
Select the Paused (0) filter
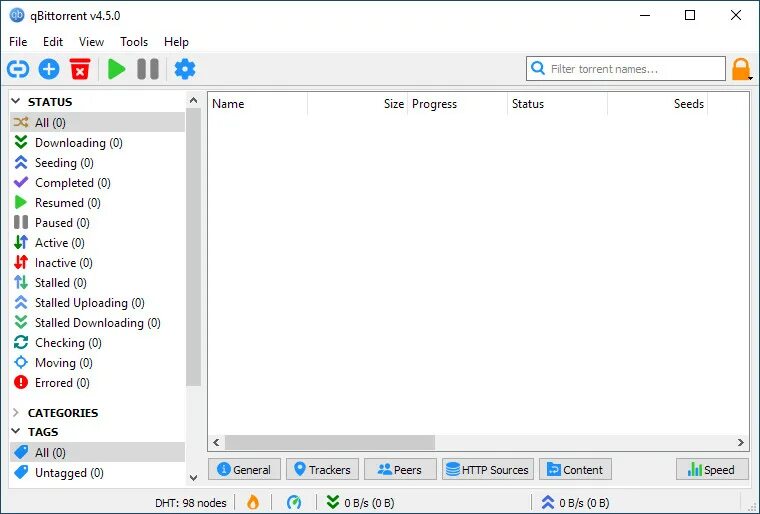point(97,223)
